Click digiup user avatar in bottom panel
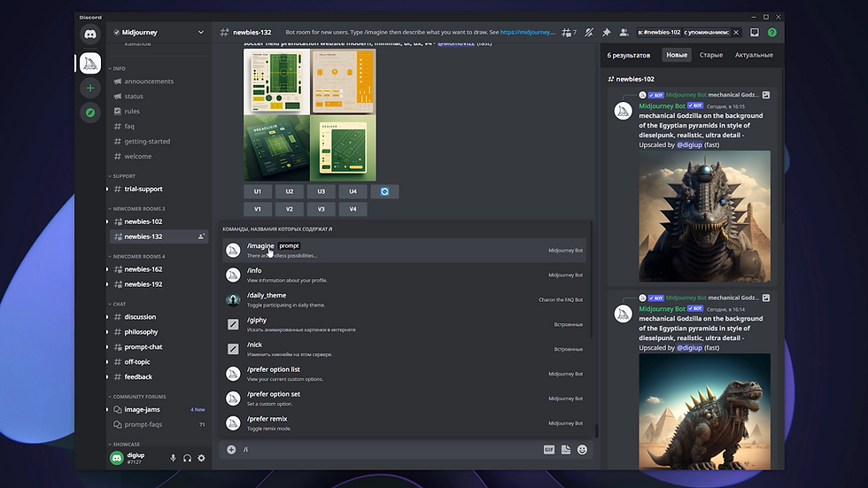 [116, 458]
